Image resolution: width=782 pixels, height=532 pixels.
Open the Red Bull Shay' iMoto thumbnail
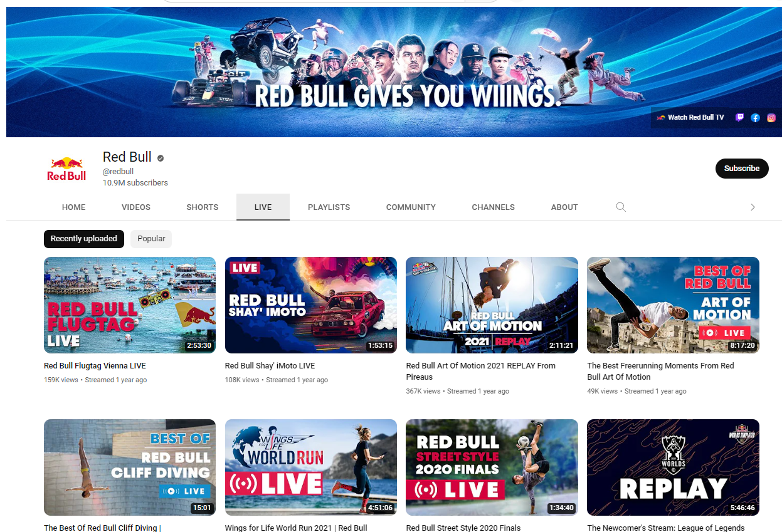pyautogui.click(x=311, y=305)
